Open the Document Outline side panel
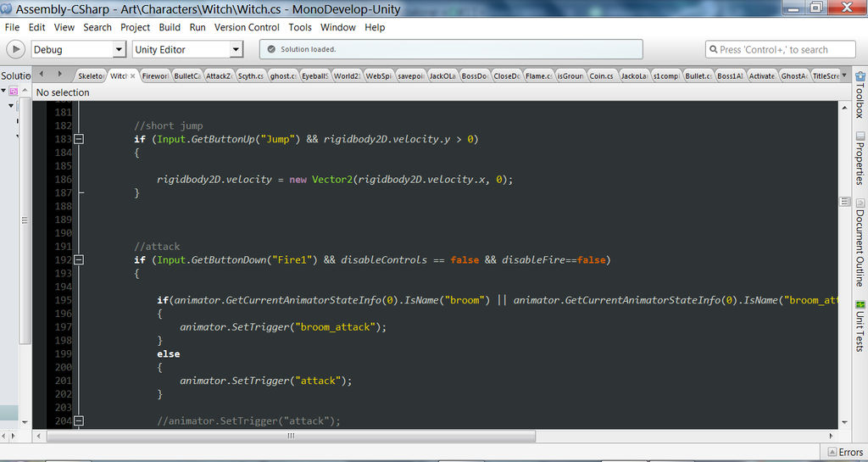The width and height of the screenshot is (868, 462). [860, 243]
